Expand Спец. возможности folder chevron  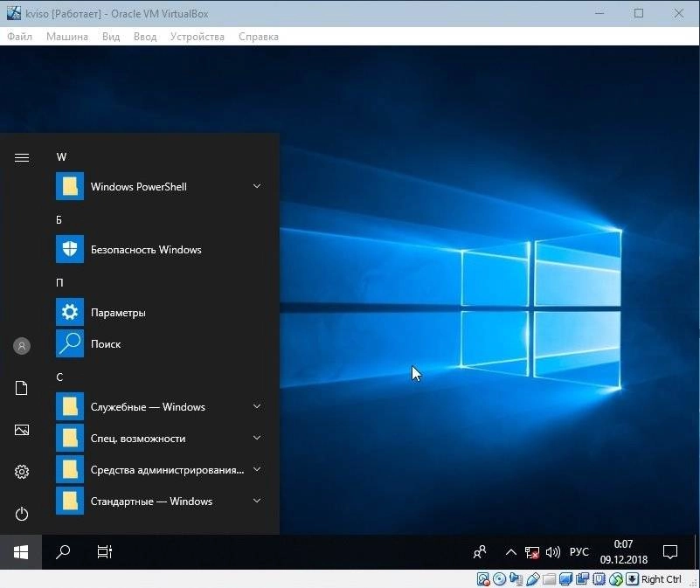point(257,438)
